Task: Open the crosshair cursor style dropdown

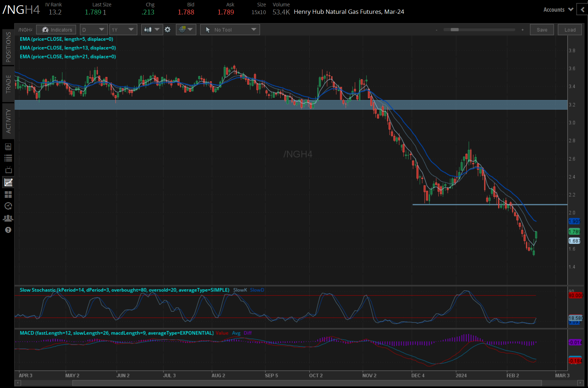Action: click(x=186, y=30)
